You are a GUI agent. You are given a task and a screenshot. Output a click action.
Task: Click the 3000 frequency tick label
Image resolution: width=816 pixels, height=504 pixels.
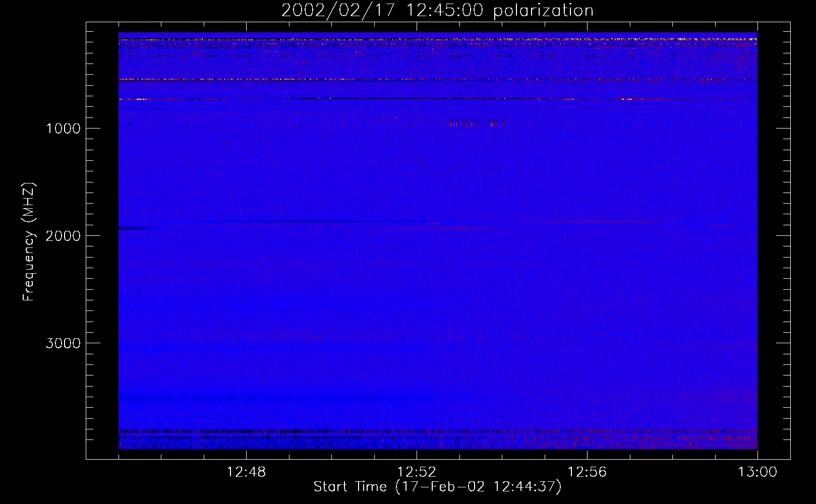pyautogui.click(x=63, y=343)
